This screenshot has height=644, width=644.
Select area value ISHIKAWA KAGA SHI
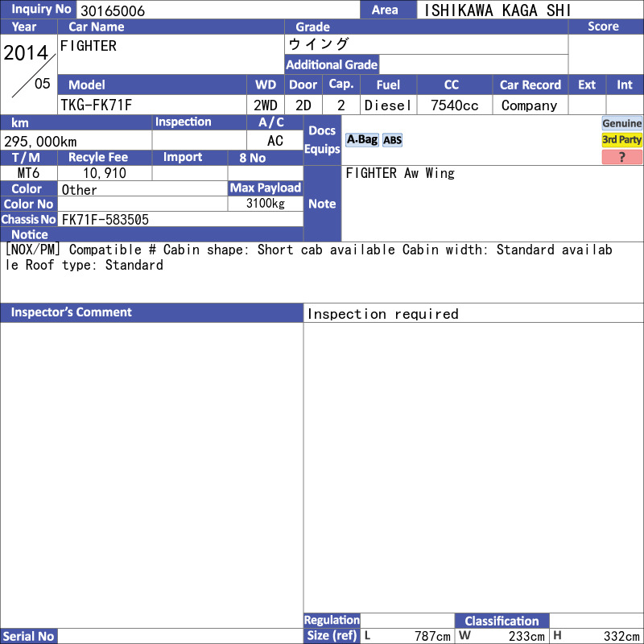tap(497, 10)
